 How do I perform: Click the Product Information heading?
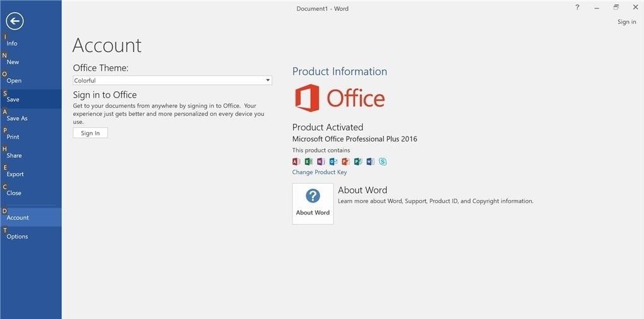pyautogui.click(x=340, y=71)
